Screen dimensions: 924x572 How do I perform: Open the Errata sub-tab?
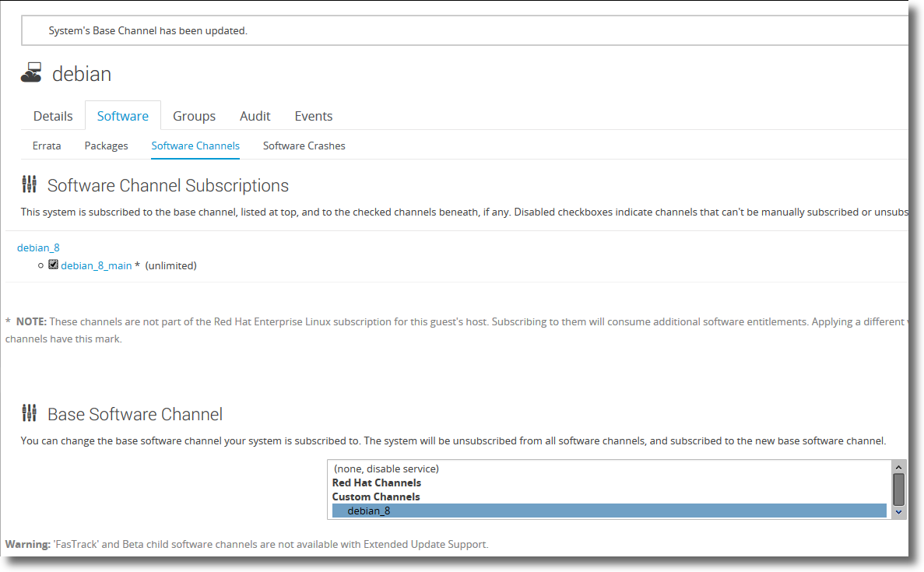47,146
